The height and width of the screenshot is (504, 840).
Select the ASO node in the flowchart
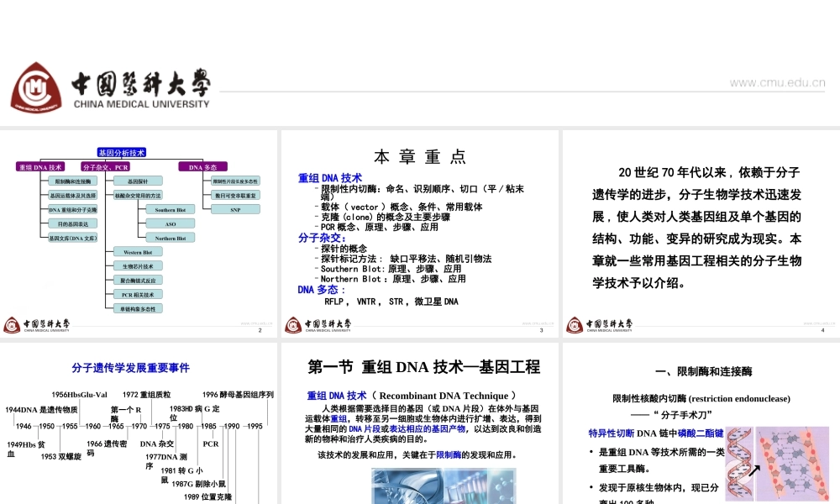click(x=170, y=223)
